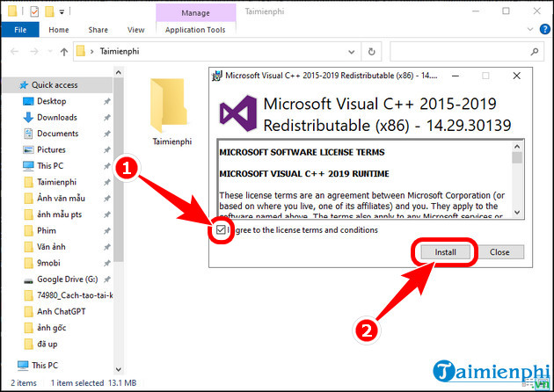The height and width of the screenshot is (392, 554).
Task: Click the Close button in installer dialog
Action: coord(499,252)
